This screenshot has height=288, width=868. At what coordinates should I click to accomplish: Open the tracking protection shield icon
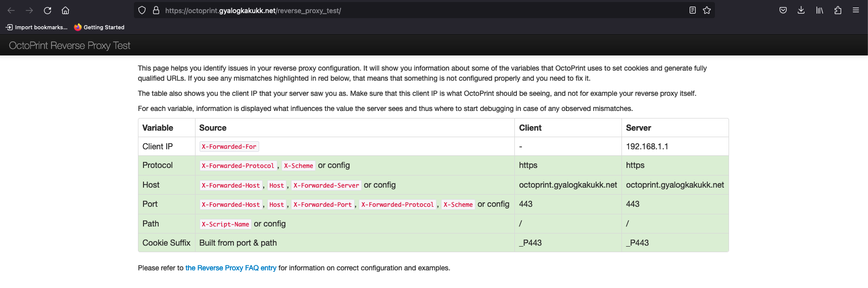pos(142,10)
